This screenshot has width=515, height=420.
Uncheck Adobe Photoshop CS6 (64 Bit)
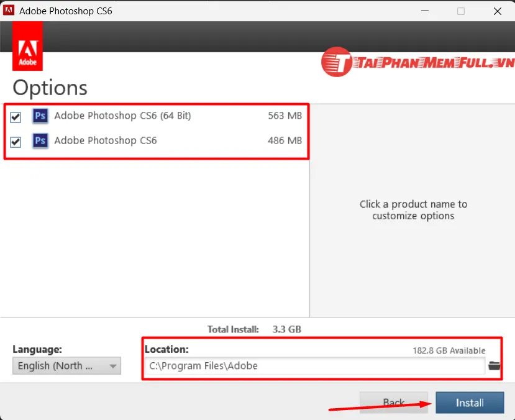click(16, 116)
